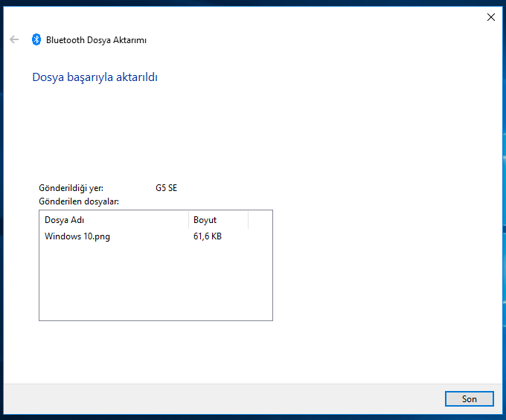Screen dimensions: 506x420
Task: Click the Gönderildiği yer label
Action: (x=71, y=188)
